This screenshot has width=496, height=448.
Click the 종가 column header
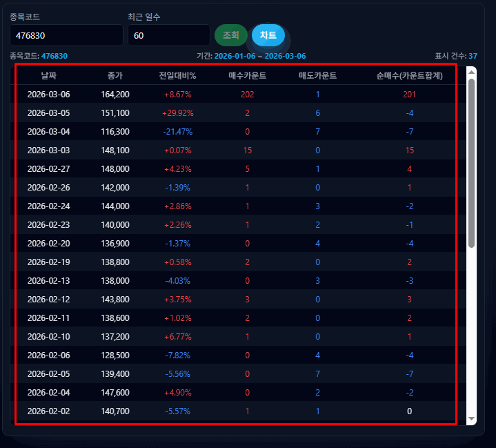[x=115, y=75]
